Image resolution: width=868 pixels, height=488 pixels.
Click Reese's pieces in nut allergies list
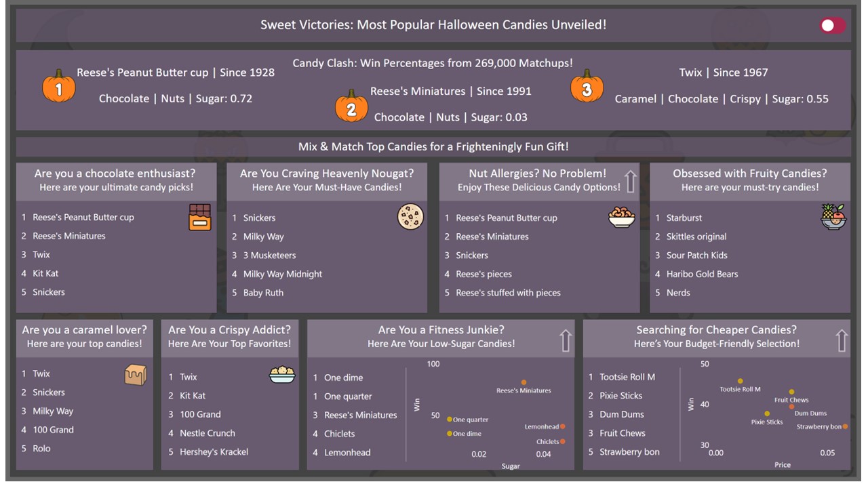484,274
